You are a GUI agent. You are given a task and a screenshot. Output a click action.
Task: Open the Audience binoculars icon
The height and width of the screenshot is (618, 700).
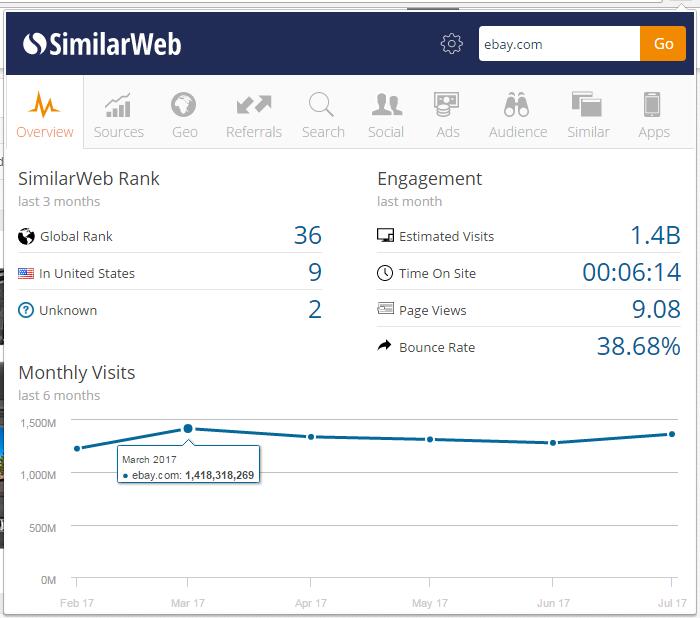click(517, 104)
